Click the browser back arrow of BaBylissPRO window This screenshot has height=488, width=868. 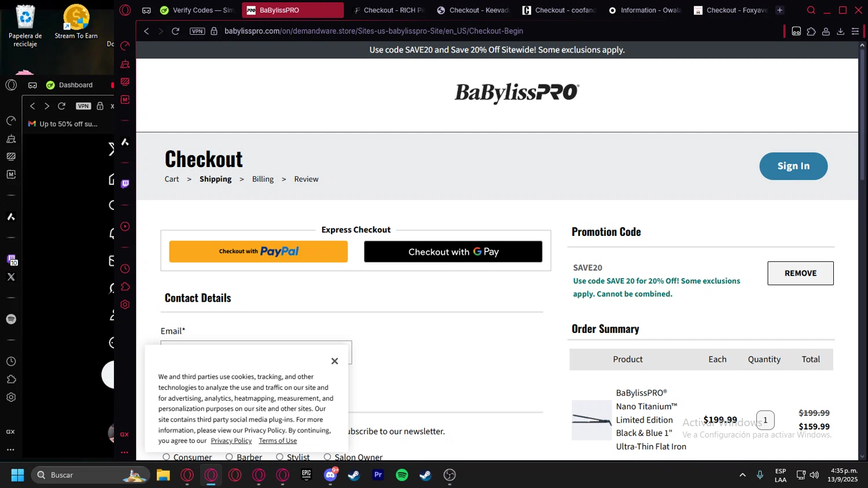coord(146,31)
